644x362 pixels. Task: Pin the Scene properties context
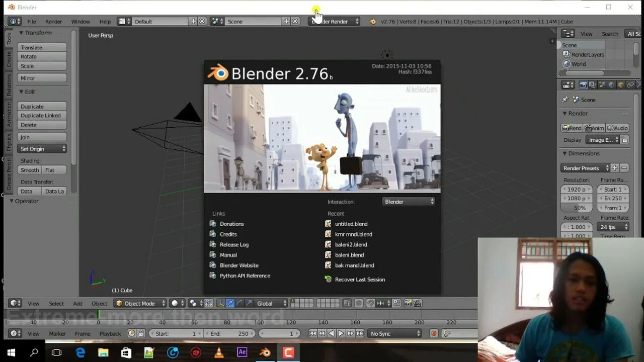[565, 100]
